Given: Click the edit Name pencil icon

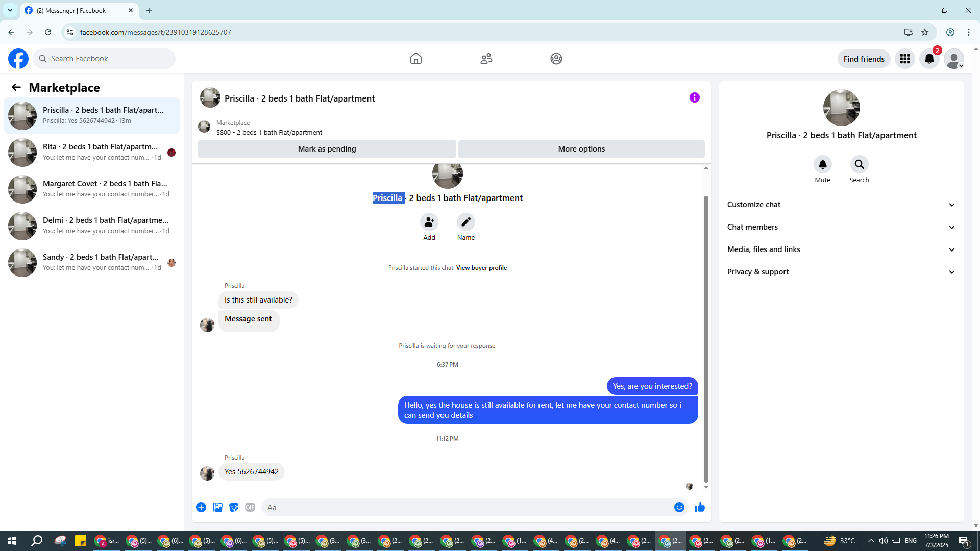Looking at the screenshot, I should coord(465,222).
